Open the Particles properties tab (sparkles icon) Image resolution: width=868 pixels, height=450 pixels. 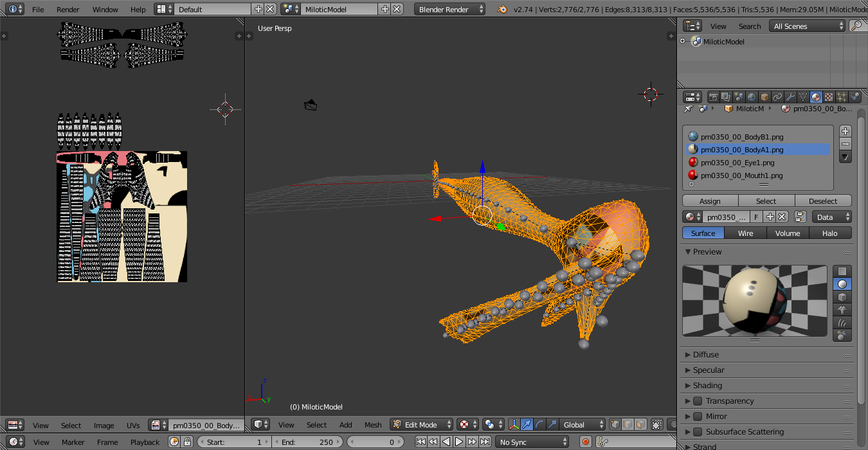point(842,97)
